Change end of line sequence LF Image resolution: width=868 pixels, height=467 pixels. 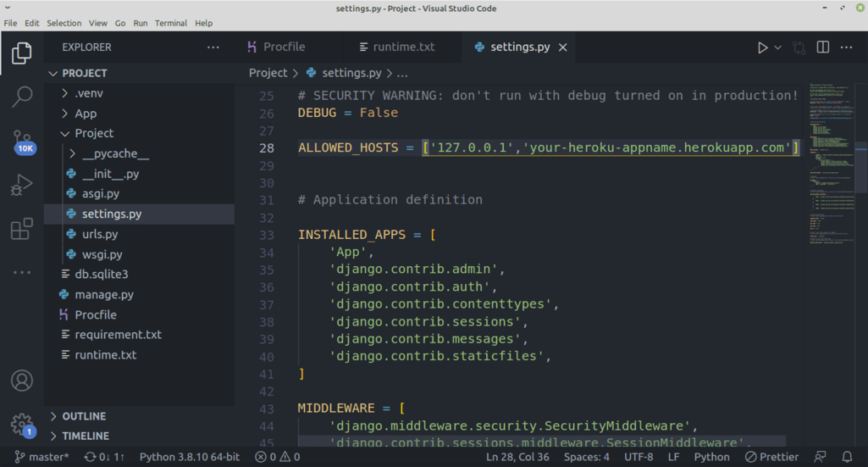673,457
